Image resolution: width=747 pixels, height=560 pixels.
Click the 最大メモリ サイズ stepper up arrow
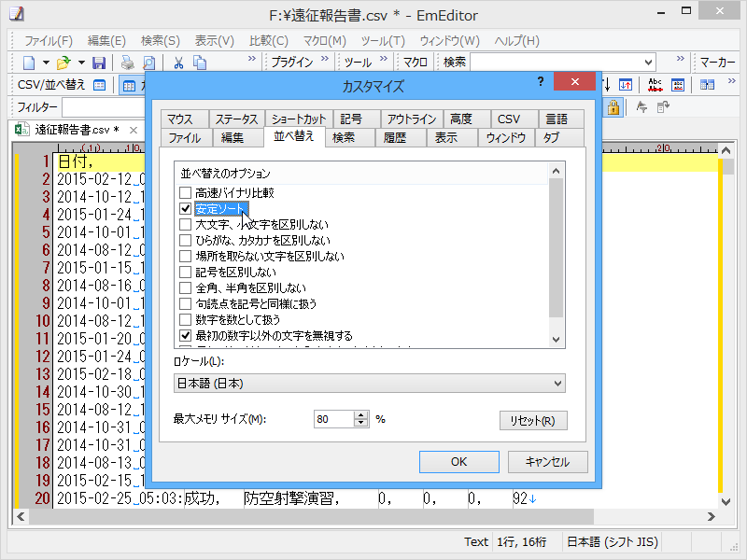361,414
